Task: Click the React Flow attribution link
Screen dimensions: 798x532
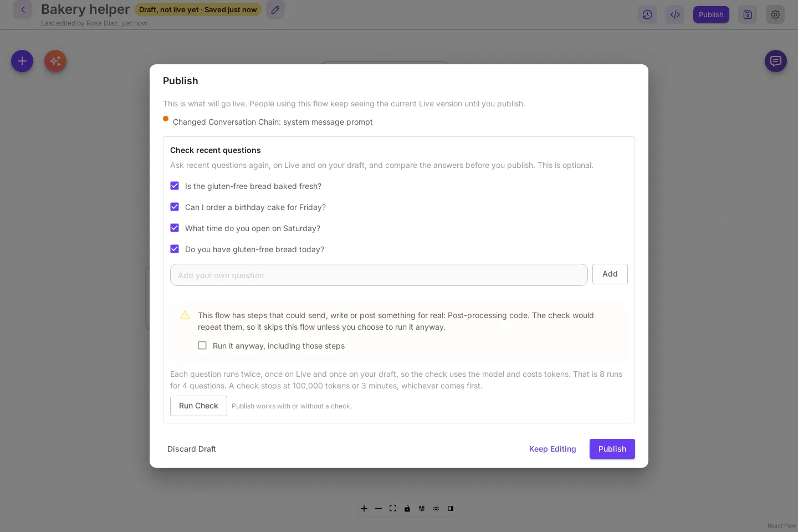Action: coord(782,526)
